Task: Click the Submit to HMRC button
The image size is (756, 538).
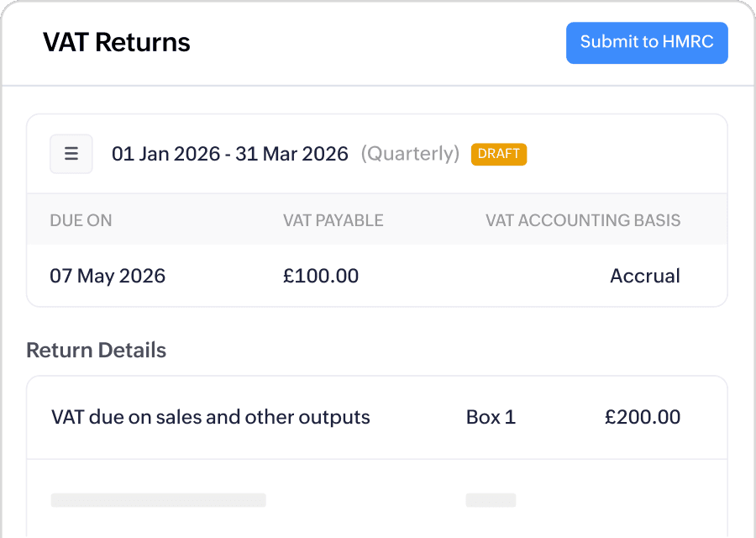Action: (647, 43)
